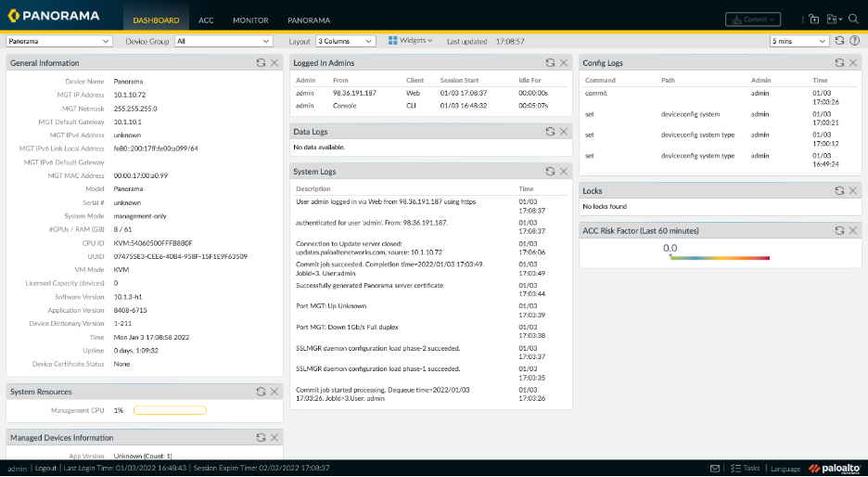This screenshot has width=868, height=477.
Task: Switch to the ACC tab
Action: 206,19
